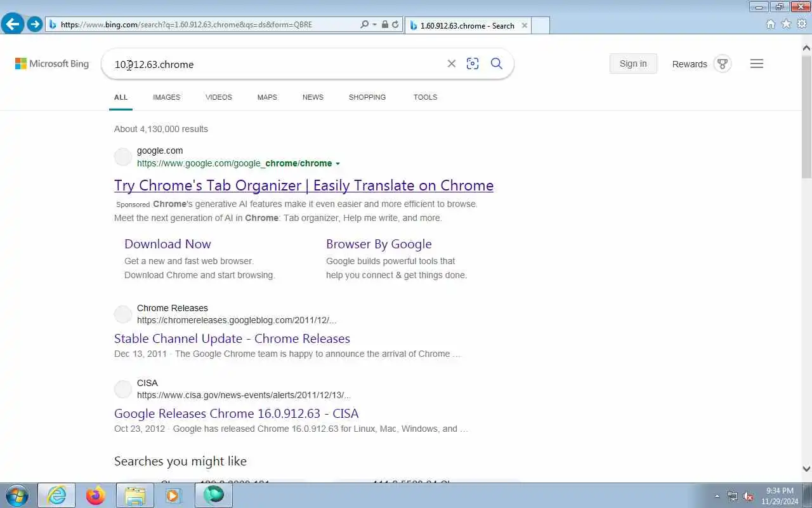The height and width of the screenshot is (508, 812).
Task: Open the Bing hamburger menu
Action: point(757,63)
